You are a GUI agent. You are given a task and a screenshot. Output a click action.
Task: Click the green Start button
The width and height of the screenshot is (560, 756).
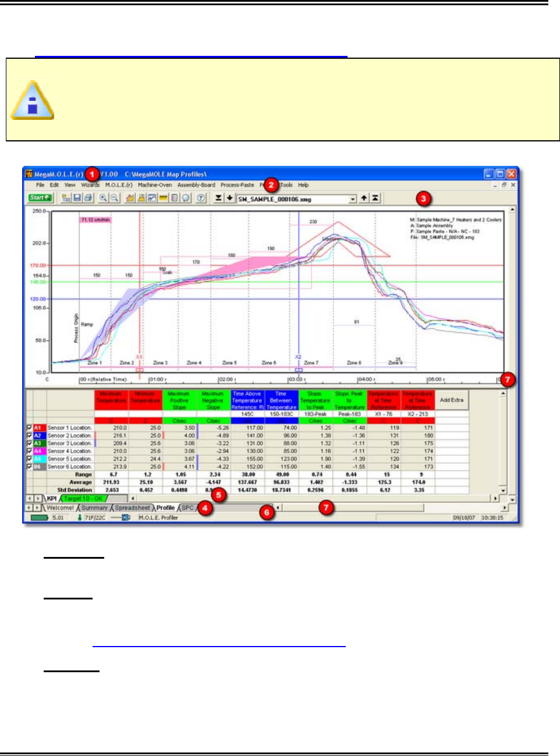click(40, 198)
